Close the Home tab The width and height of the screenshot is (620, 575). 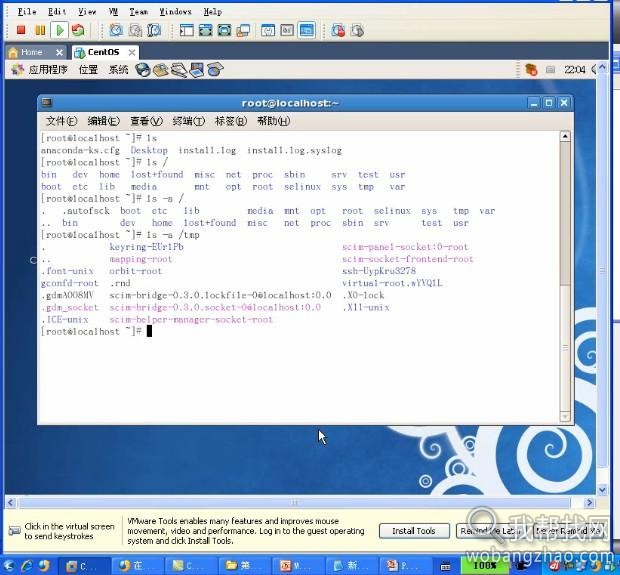[59, 52]
